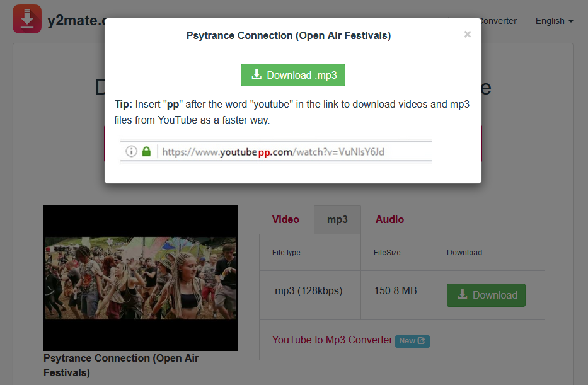Click the youtubepp.com example URL text
Image resolution: width=588 pixels, height=385 pixels.
pyautogui.click(x=273, y=152)
